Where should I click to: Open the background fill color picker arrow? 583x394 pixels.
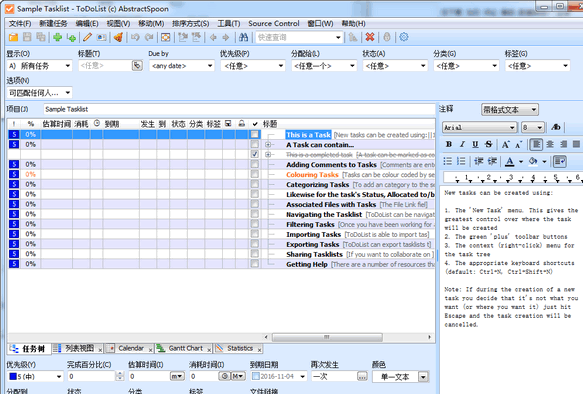coord(544,161)
